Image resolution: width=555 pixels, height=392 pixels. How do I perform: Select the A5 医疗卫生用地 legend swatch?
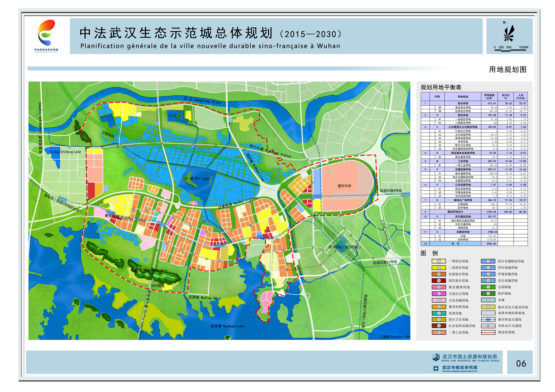coord(439,320)
